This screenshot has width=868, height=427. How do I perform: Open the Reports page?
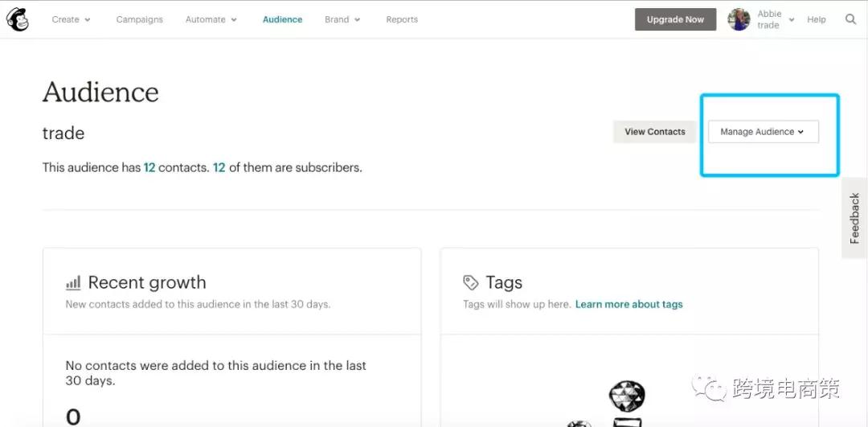(402, 19)
